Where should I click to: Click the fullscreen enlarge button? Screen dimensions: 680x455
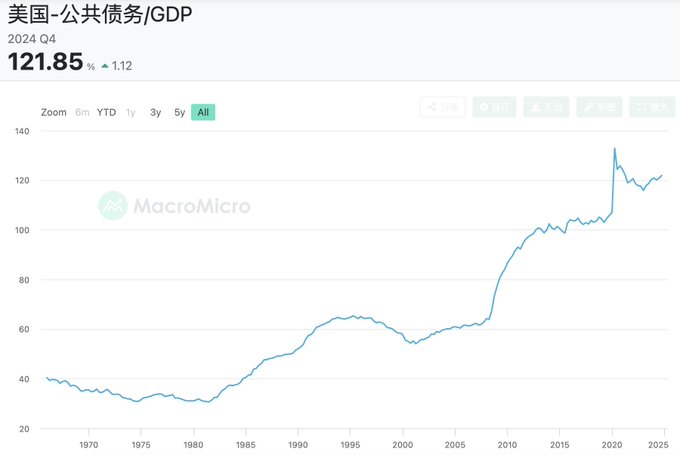pos(652,107)
